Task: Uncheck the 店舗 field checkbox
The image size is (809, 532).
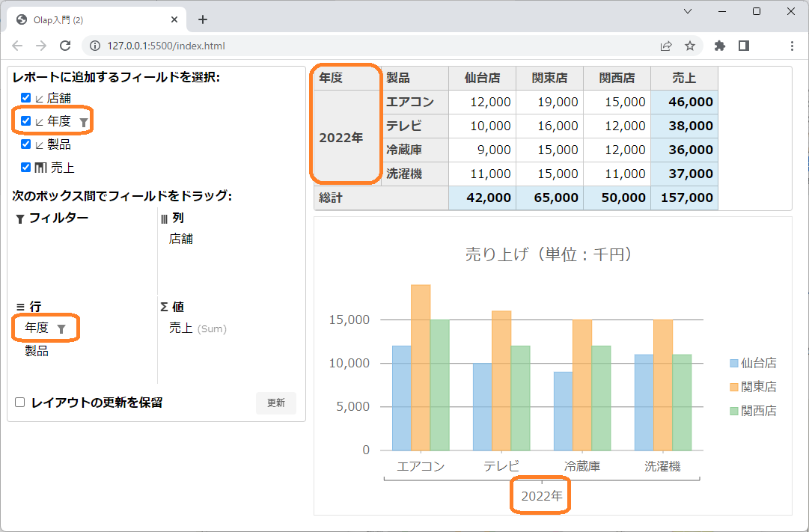Action: [x=25, y=97]
